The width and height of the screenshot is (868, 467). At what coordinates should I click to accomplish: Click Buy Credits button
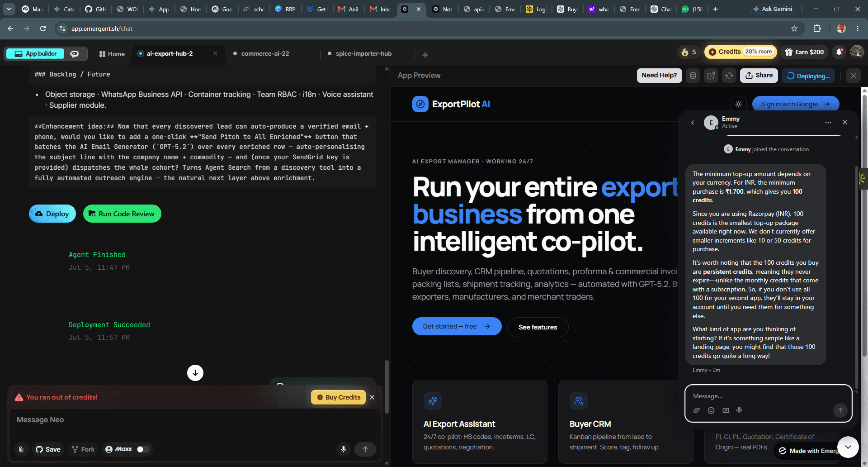tap(339, 397)
